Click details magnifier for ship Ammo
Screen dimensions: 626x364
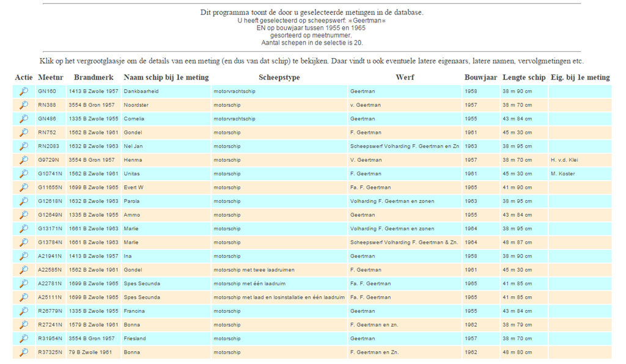[x=23, y=215]
